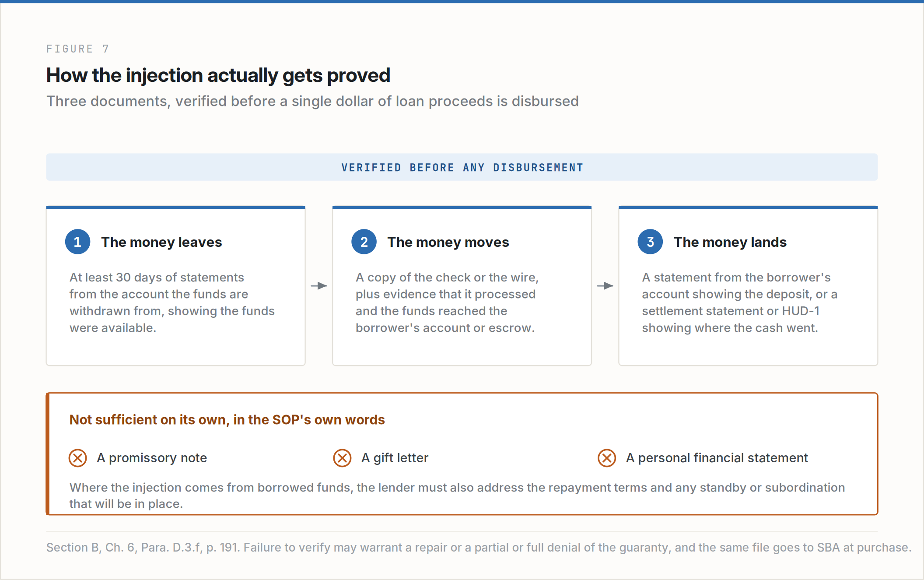924x580 pixels.
Task: Click 'A personal financial statement' label
Action: click(x=717, y=458)
